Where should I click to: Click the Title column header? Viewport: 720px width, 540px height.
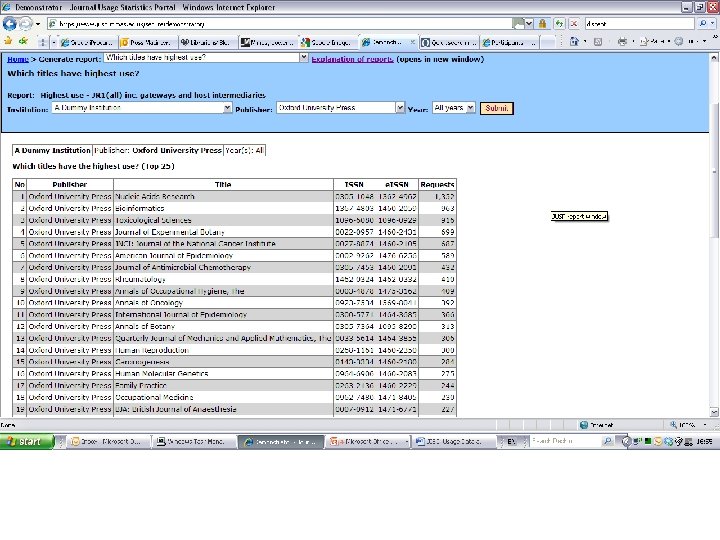223,185
